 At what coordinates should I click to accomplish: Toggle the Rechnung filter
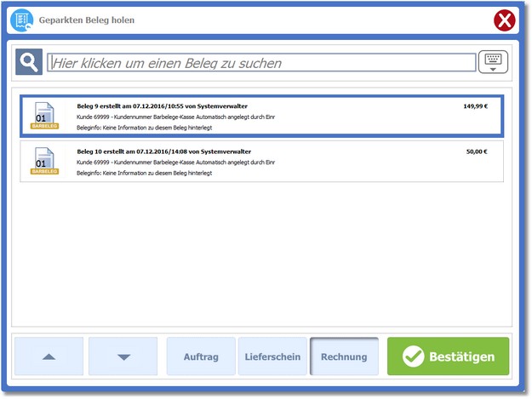pyautogui.click(x=344, y=357)
